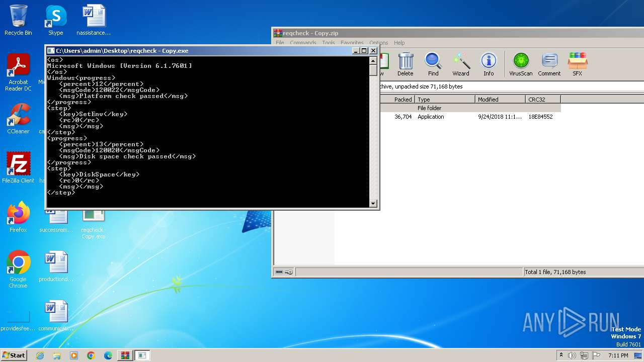Viewport: 644px width, 362px height.
Task: Open the Skype desktop shortcut
Action: click(56, 20)
